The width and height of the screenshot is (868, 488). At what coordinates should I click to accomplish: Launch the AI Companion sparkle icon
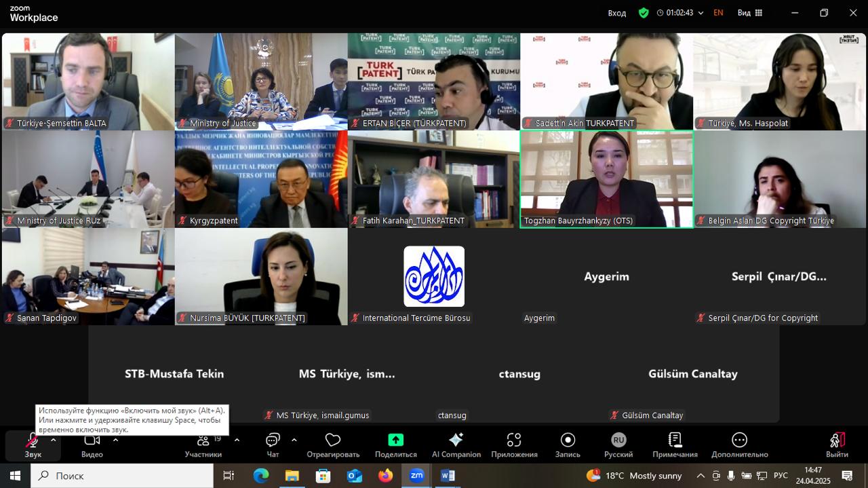pos(456,440)
